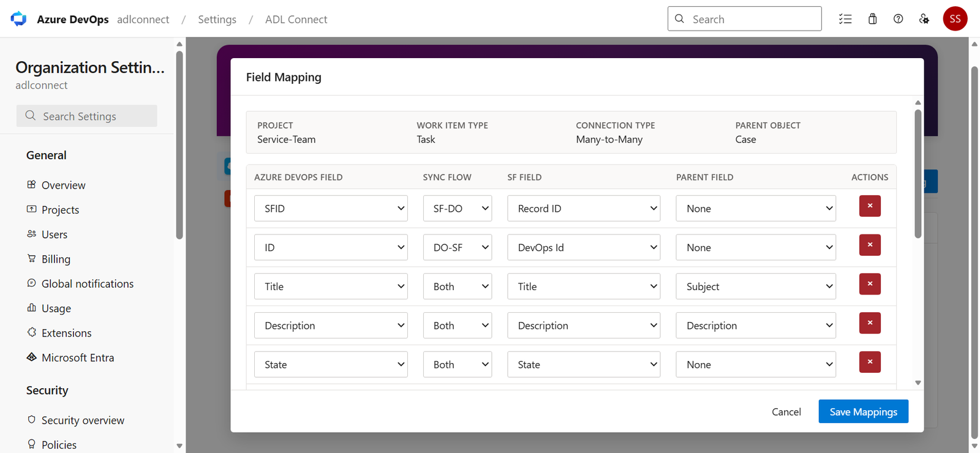Viewport: 980px width, 453px height.
Task: Focus the top Search box
Action: 744,19
